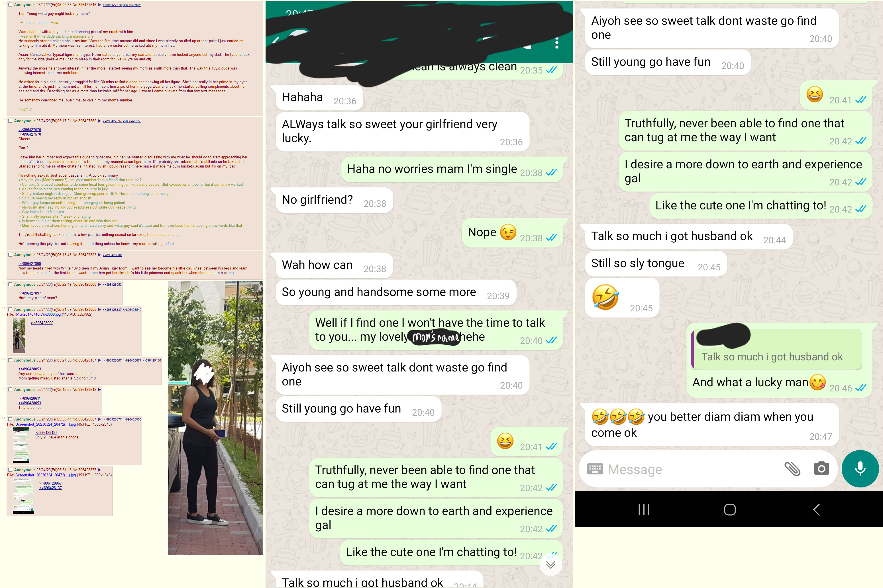This screenshot has width=883, height=588.
Task: Tick checkbox of post No.896428000
Action: tap(11, 284)
